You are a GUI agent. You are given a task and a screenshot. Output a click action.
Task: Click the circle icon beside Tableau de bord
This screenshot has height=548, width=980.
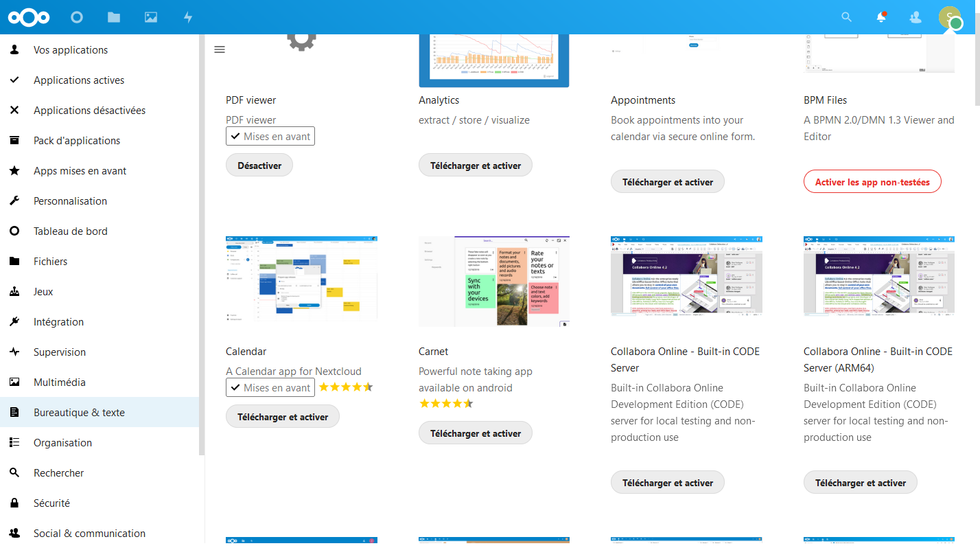tap(14, 231)
